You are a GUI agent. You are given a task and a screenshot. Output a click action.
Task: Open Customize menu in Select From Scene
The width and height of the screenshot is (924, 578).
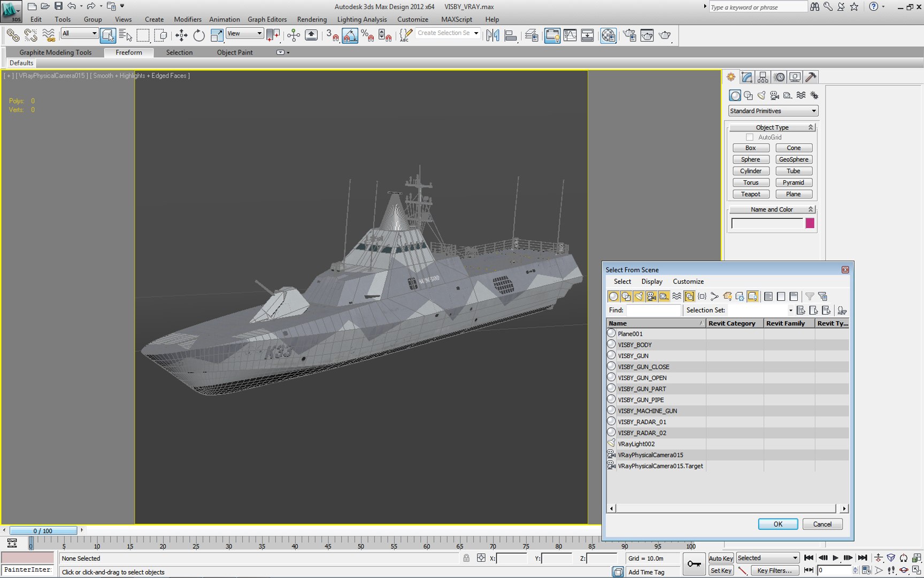(x=688, y=282)
